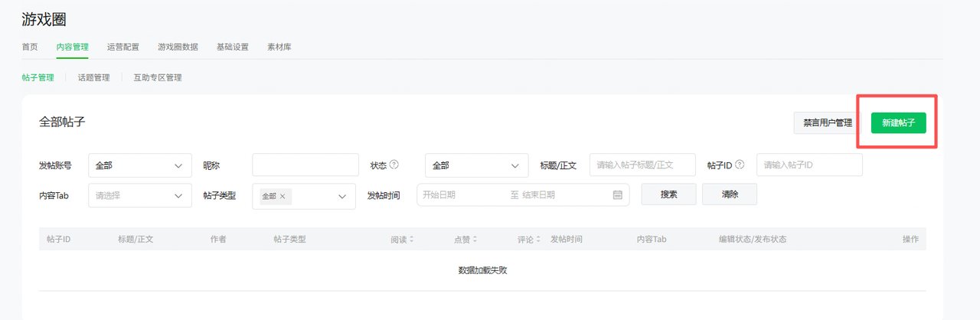Click the 游戏圈 page title
980x320 pixels.
coord(44,19)
